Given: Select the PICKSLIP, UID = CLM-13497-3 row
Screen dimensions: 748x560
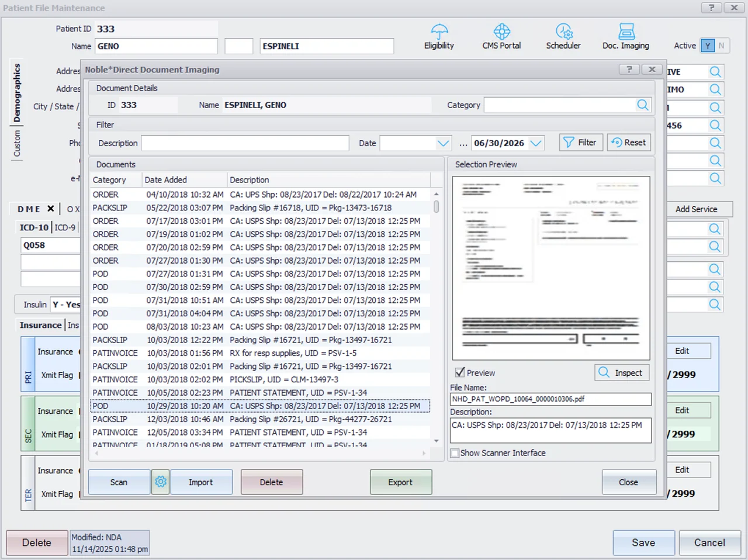Looking at the screenshot, I should [260, 379].
